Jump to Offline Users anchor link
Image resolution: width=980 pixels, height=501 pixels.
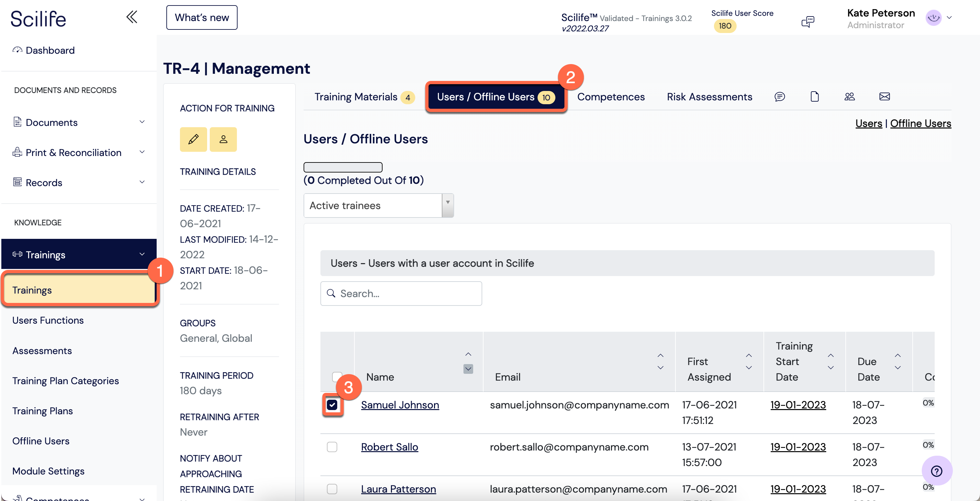921,123
